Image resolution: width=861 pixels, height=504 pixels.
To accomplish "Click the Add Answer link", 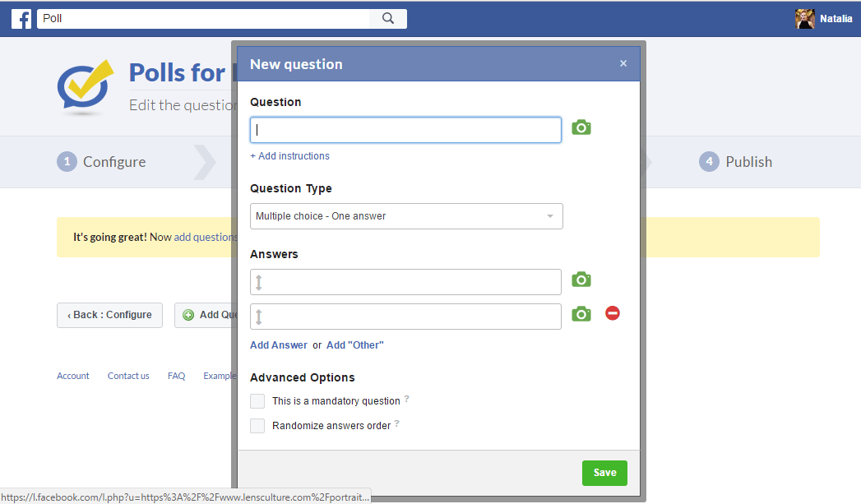I will (x=279, y=345).
